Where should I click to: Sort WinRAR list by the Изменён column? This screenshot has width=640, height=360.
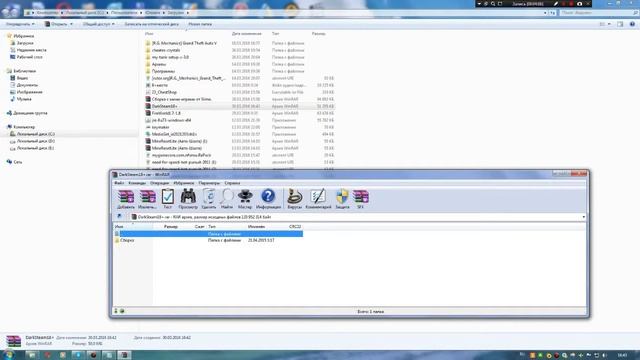[x=256, y=226]
